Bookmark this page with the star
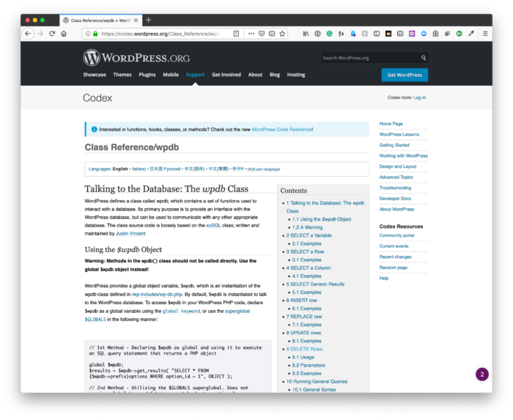 tap(282, 34)
